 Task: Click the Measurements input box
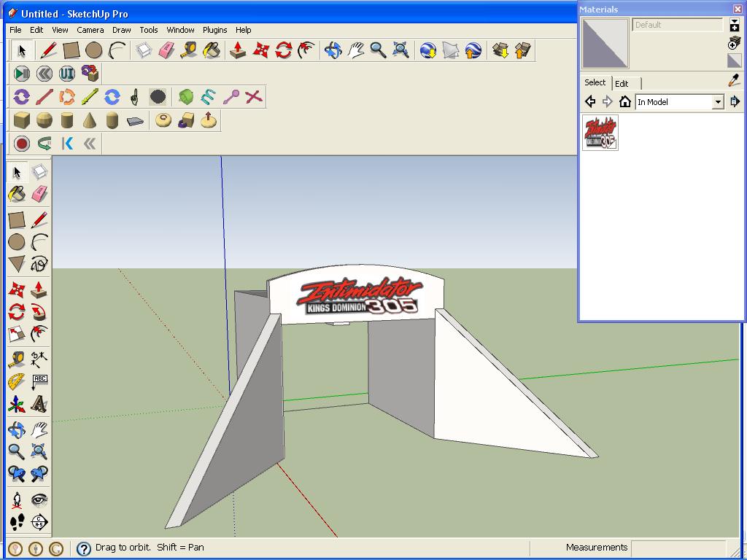click(x=678, y=548)
